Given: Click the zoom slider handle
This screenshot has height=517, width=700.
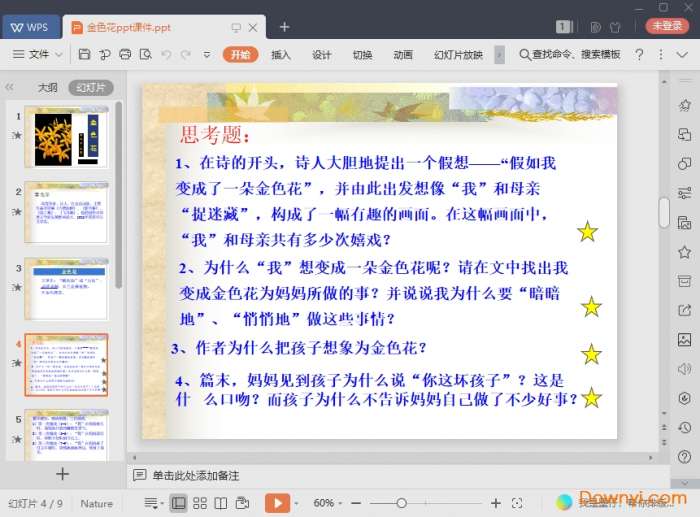Looking at the screenshot, I should pos(401,503).
